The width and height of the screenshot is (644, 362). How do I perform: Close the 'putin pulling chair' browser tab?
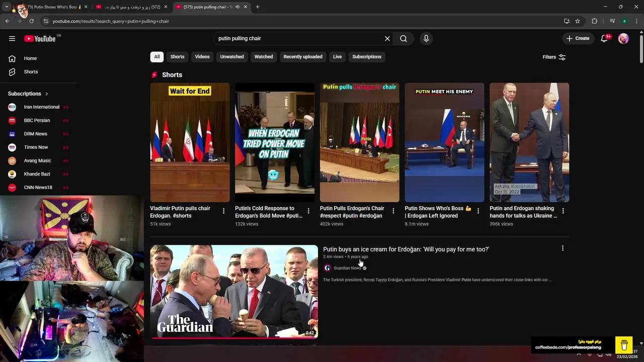tap(246, 7)
